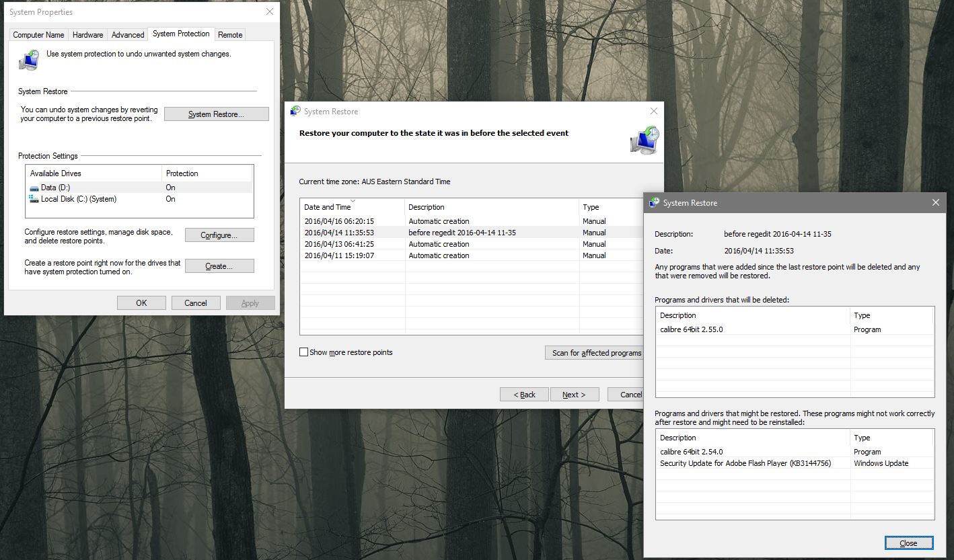Click Description header in the programs to be deleted list

point(753,315)
